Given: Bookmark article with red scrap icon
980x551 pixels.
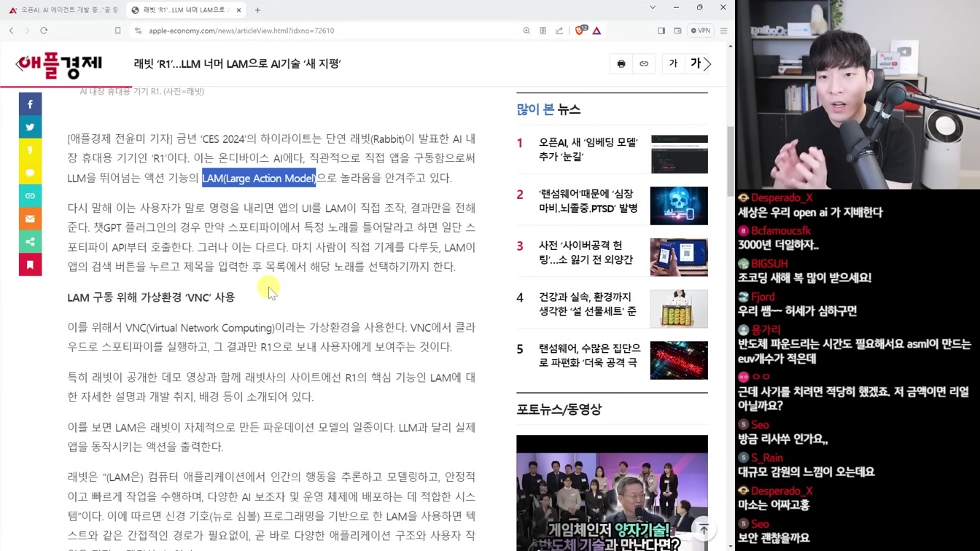Looking at the screenshot, I should coord(30,265).
